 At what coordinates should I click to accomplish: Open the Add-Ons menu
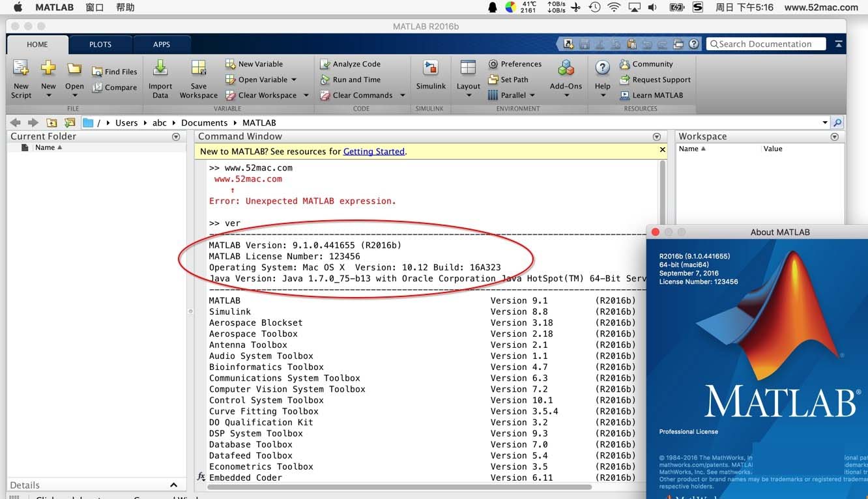tap(566, 79)
